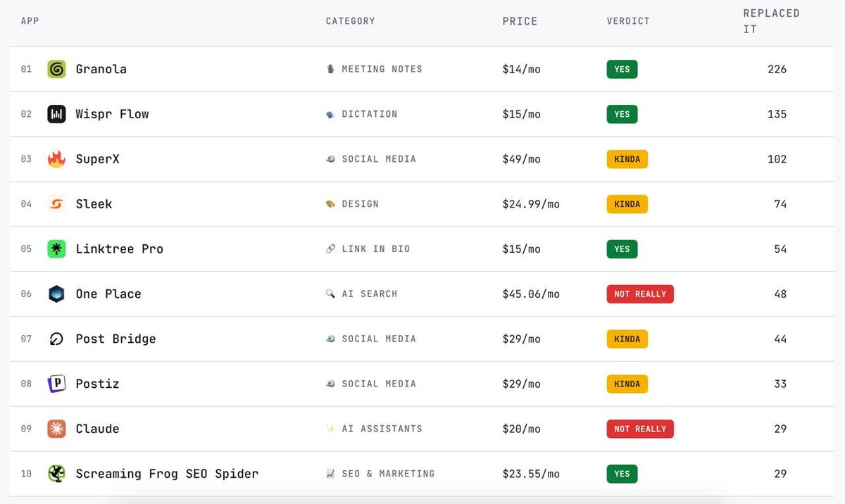Click the AI Search magnifier icon
This screenshot has width=845, height=504.
(x=330, y=294)
